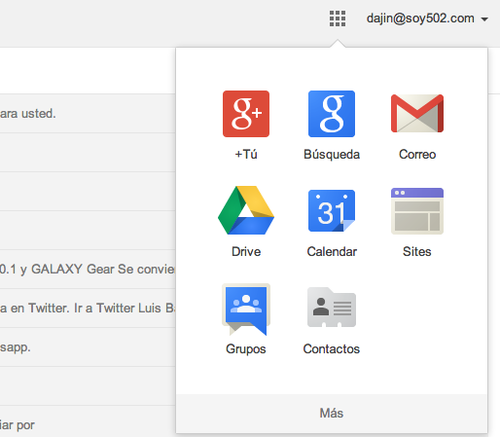
Task: Launch Google Drive from the apps panel
Action: (246, 210)
